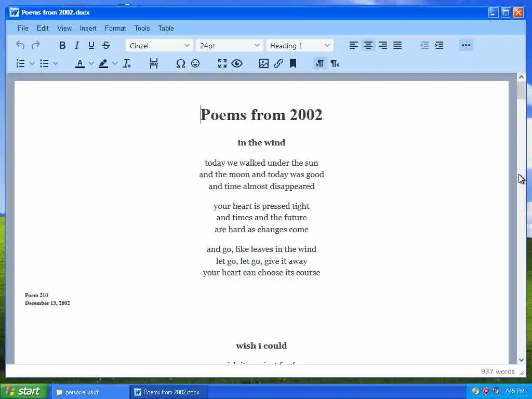Open the Tools menu

pos(142,28)
